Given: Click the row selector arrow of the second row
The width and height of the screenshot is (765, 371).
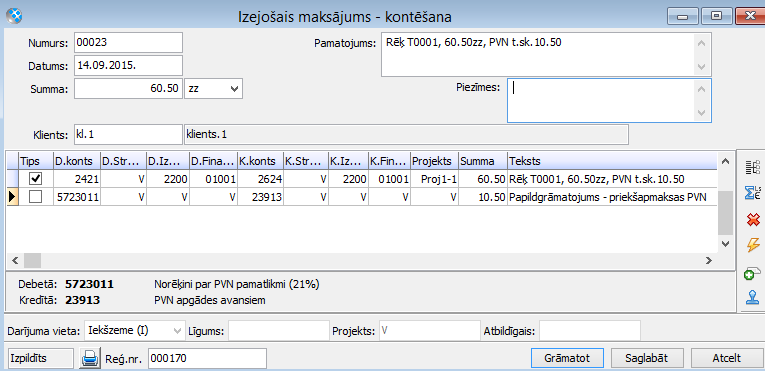Looking at the screenshot, I should point(12,197).
